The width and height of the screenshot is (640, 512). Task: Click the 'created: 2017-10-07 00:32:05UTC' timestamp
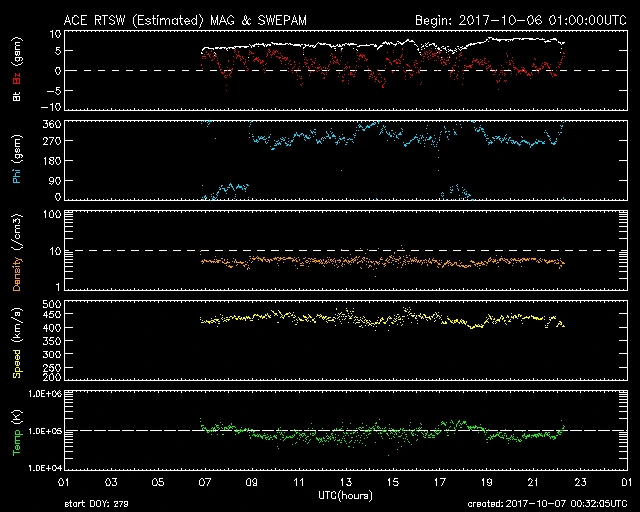pyautogui.click(x=547, y=504)
